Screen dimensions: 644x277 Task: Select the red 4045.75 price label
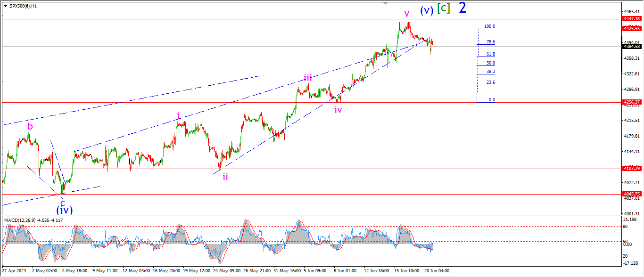pos(631,194)
